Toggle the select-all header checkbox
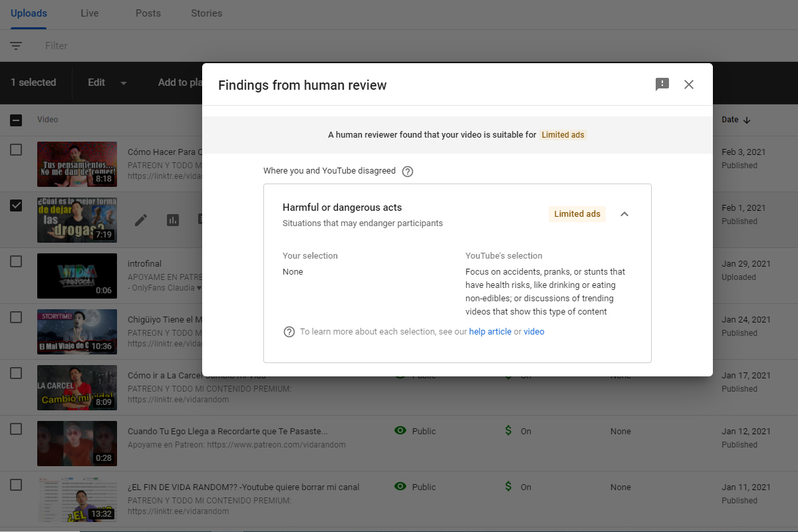798x532 pixels. [x=16, y=120]
